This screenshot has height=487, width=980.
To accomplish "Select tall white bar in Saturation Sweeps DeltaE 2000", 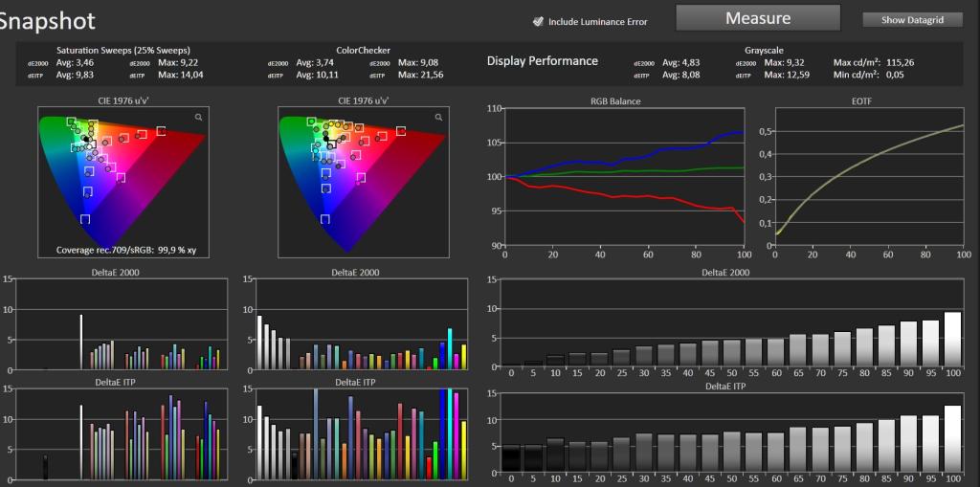I will pyautogui.click(x=81, y=342).
